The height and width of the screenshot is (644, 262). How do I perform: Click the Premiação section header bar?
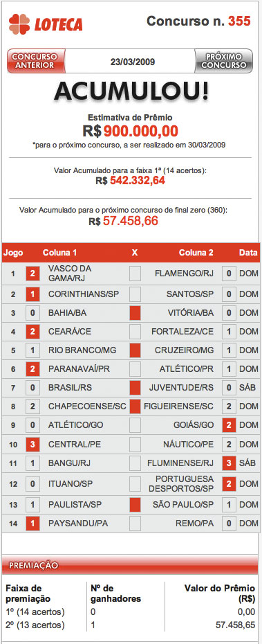pos(131,566)
